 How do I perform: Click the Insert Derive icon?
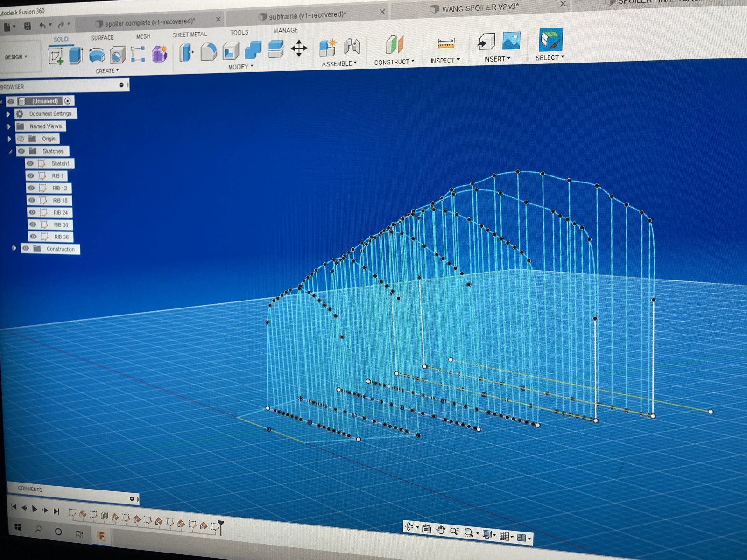point(486,42)
